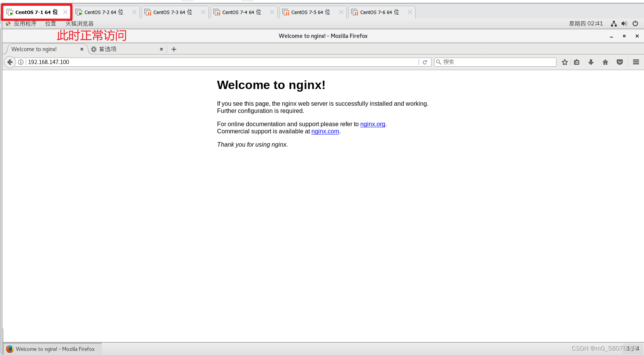This screenshot has height=355, width=644.
Task: Close the CentOS 7-4 64 位 VM tab
Action: point(272,12)
